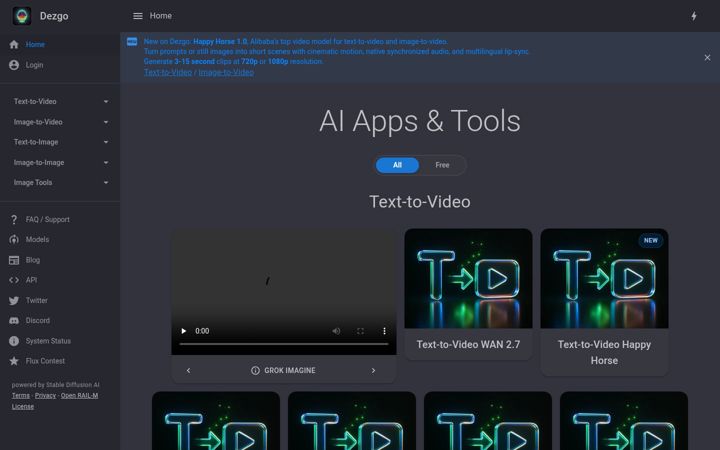
Task: Follow the Image-to-Video link in banner
Action: coord(226,72)
